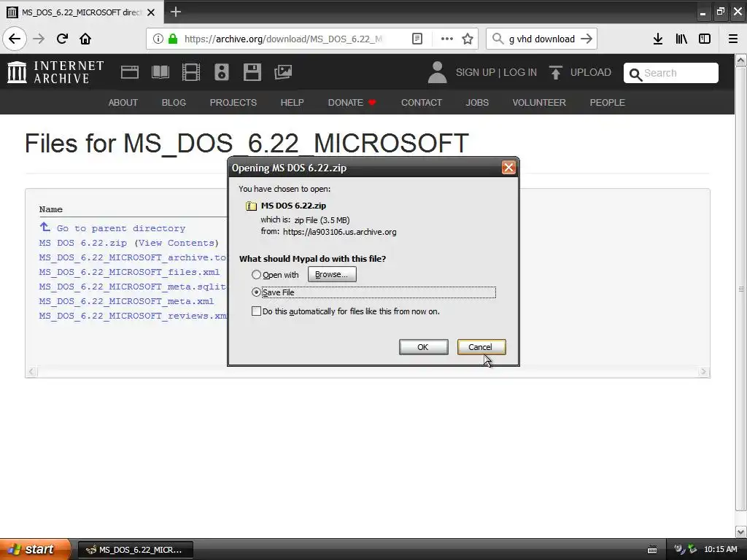
Task: Open the JOBS menu item
Action: pyautogui.click(x=477, y=102)
